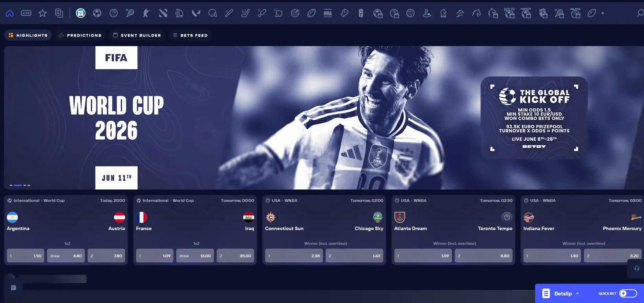Open the Event Builder tab
Screen dimensions: 644x303
click(137, 35)
